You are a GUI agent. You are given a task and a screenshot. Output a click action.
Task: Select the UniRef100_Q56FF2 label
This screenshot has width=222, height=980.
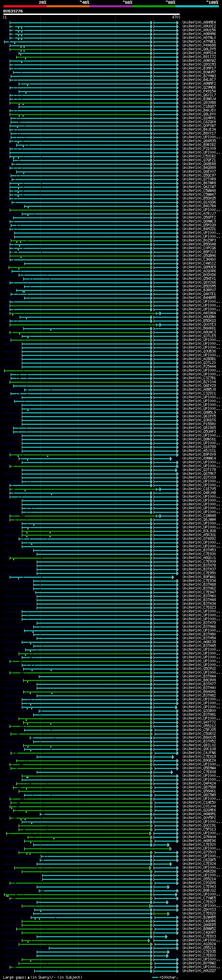click(x=199, y=217)
